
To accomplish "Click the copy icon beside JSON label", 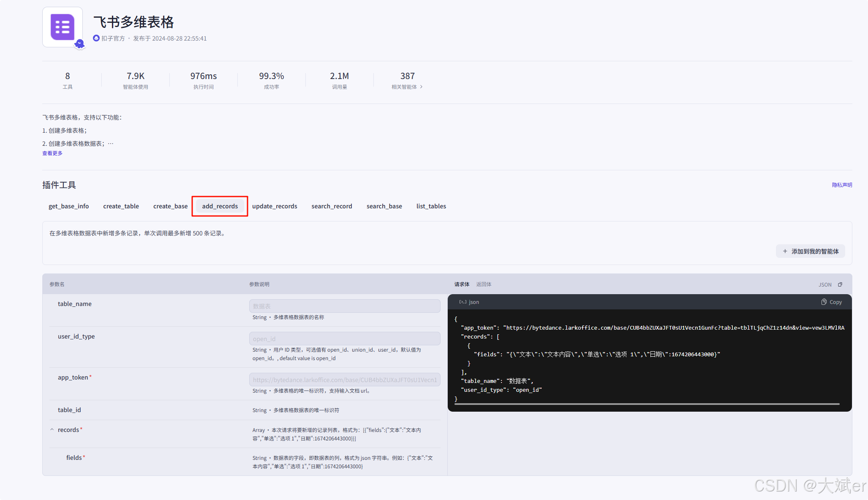I will click(840, 284).
